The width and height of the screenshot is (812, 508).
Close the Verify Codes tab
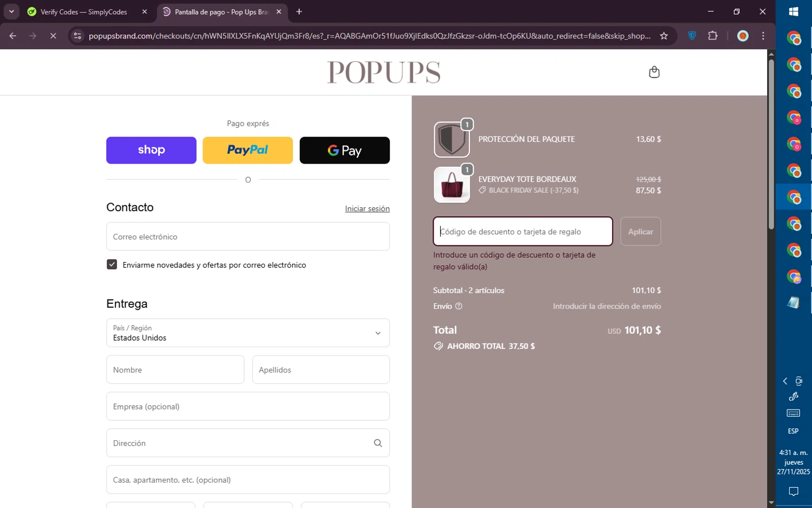click(x=145, y=11)
